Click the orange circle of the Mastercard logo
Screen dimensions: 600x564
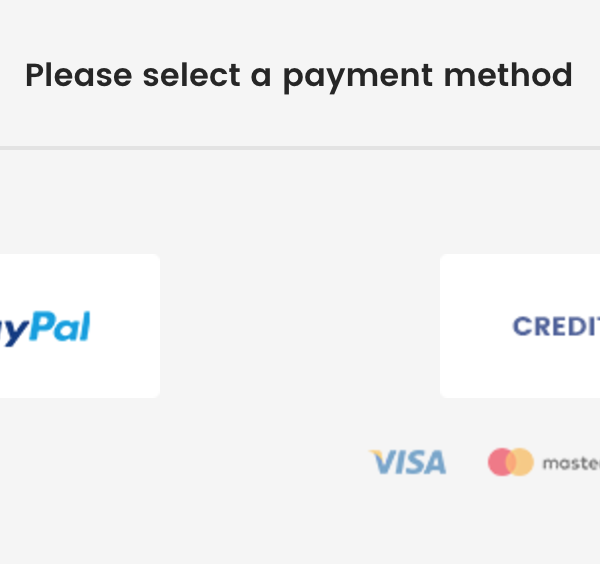click(x=522, y=462)
